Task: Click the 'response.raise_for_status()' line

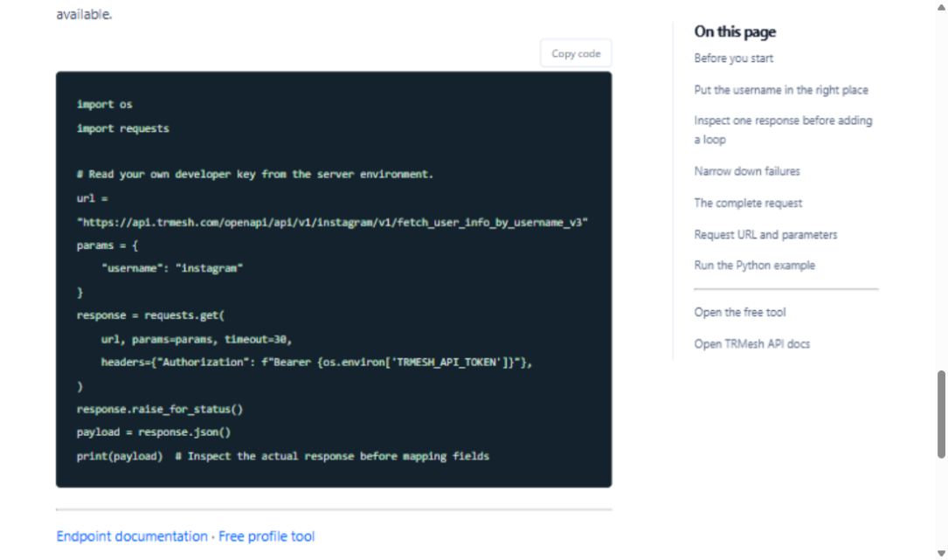Action: 160,410
